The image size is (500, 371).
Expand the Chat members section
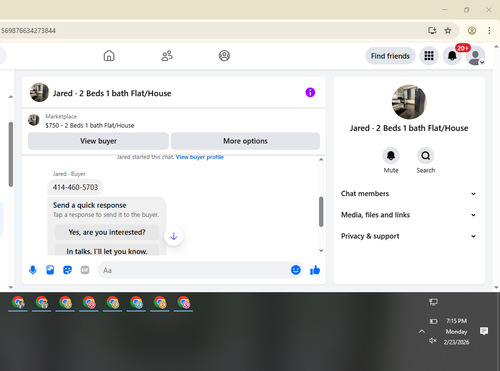pyautogui.click(x=409, y=194)
